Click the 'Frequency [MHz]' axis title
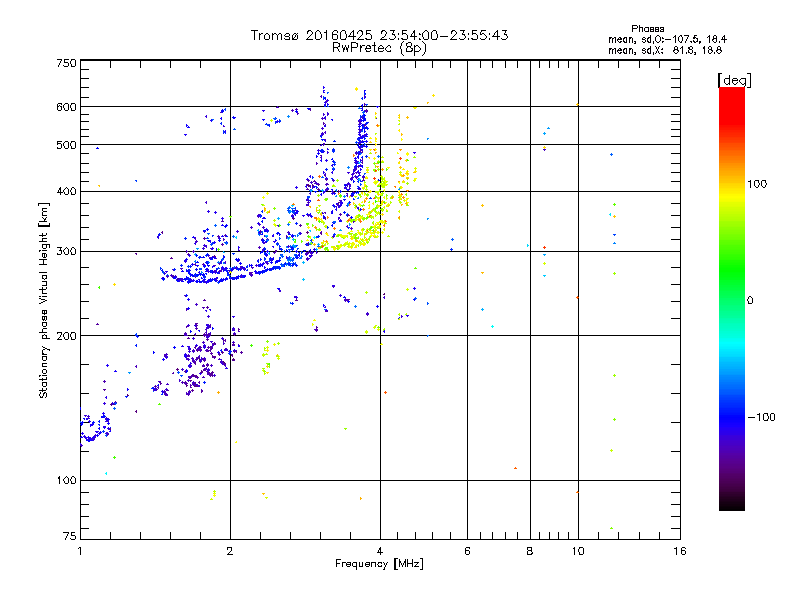Screen dimensions: 800x600 (x=379, y=564)
